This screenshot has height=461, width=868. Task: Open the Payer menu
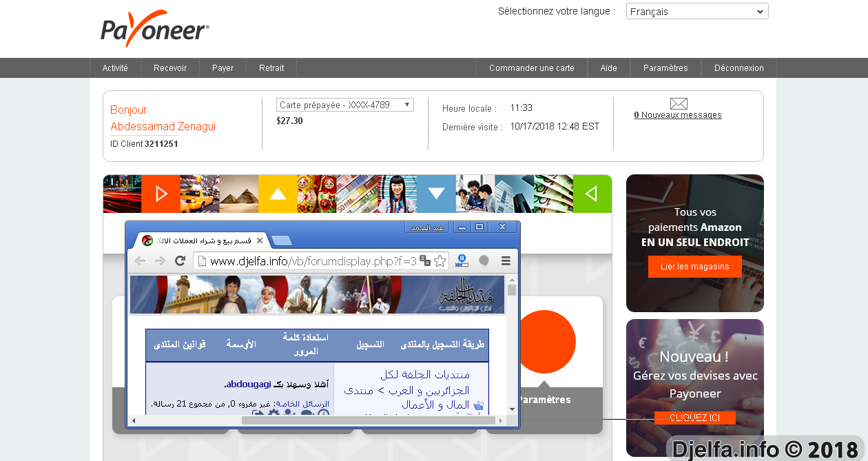tap(223, 68)
